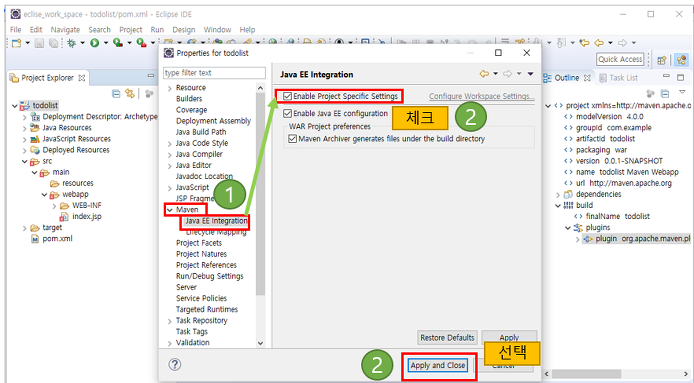694x383 pixels.
Task: Click the Open Perspective icon
Action: click(x=662, y=60)
